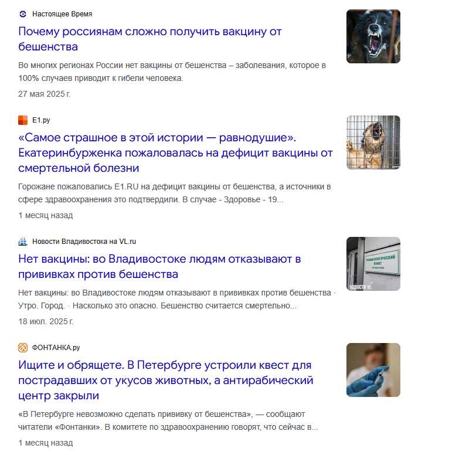The height and width of the screenshot is (455, 476).
Task: Open headline 'Ищите и обрящете' article
Action: [x=165, y=381]
